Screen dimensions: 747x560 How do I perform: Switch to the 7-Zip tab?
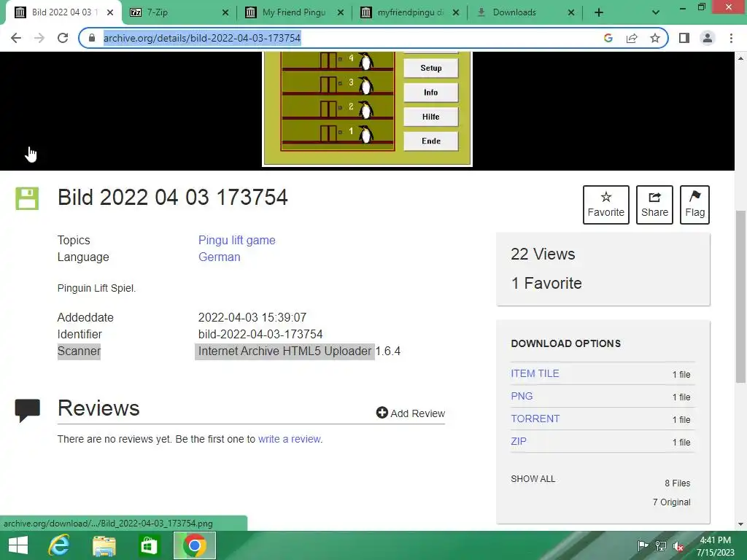pos(179,12)
